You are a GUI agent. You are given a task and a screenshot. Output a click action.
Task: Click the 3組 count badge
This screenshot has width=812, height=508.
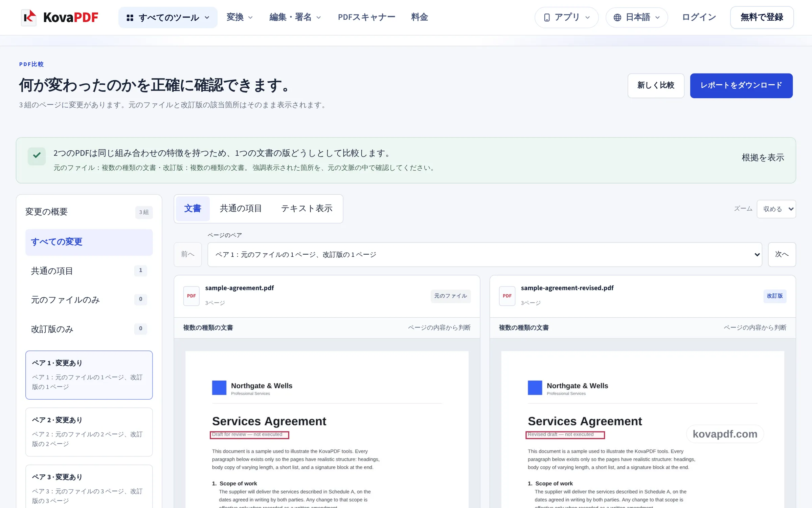point(144,212)
